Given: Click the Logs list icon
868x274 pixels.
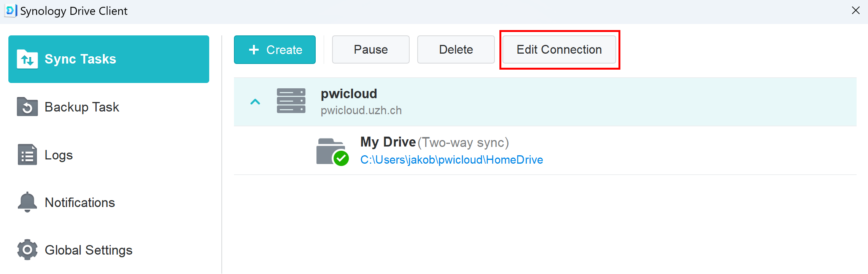Looking at the screenshot, I should [x=27, y=155].
